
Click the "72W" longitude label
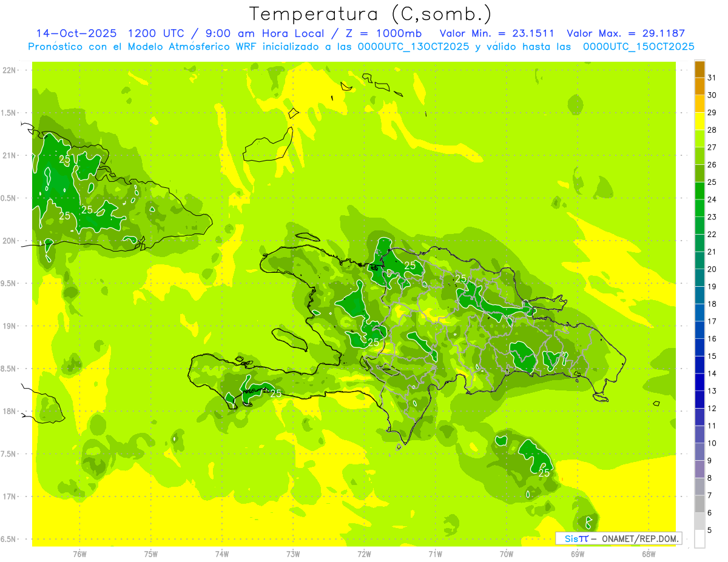click(364, 554)
